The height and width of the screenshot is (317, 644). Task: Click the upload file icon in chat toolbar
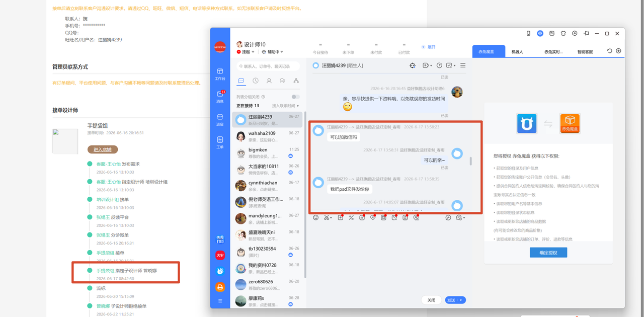tap(340, 217)
